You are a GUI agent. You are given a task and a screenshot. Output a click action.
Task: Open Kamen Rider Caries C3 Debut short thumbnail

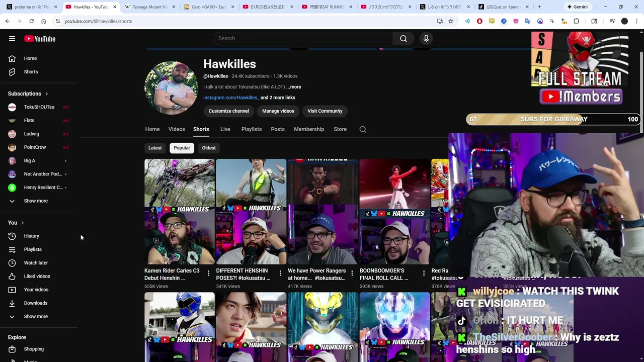pyautogui.click(x=180, y=212)
